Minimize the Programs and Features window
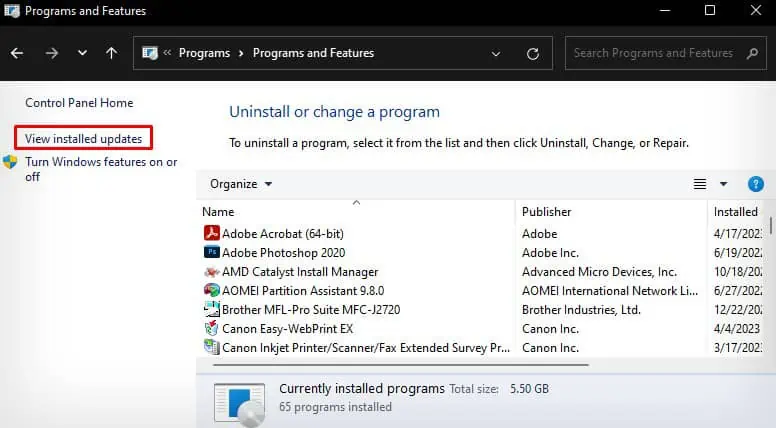776x428 pixels. click(665, 10)
